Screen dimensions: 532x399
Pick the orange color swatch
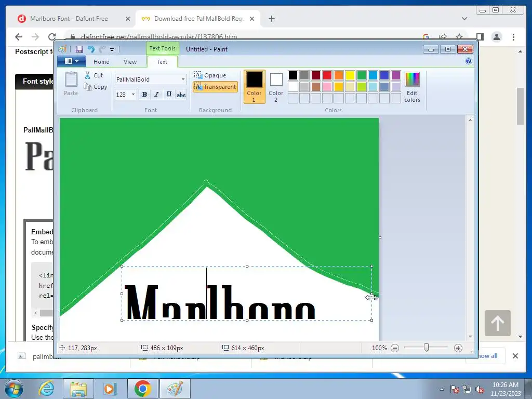[339, 75]
